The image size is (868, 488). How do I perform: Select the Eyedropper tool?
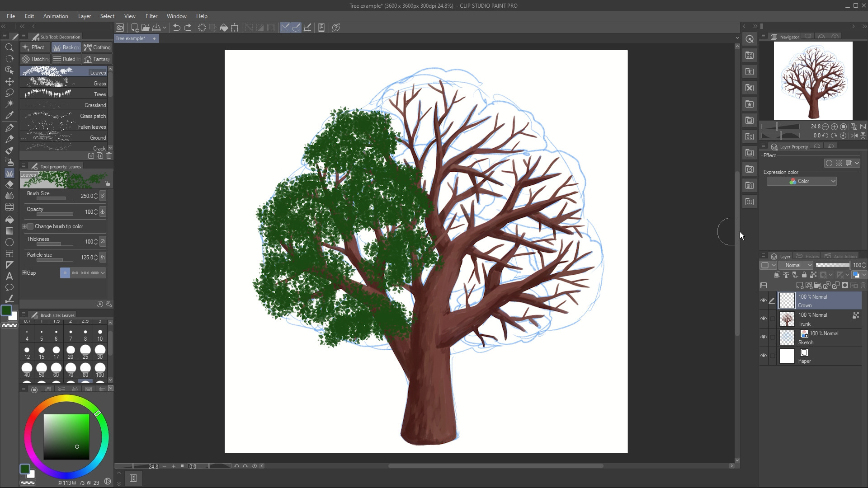click(x=9, y=116)
